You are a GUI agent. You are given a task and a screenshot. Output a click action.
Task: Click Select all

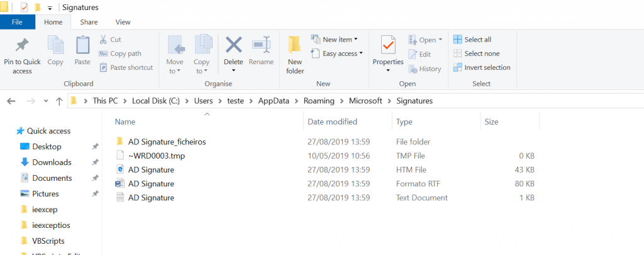pyautogui.click(x=472, y=40)
